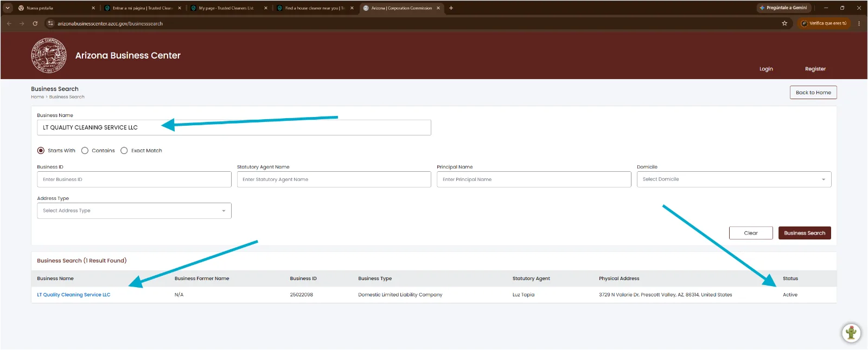Click the cactus chatbot icon
The width and height of the screenshot is (868, 350).
tap(851, 333)
